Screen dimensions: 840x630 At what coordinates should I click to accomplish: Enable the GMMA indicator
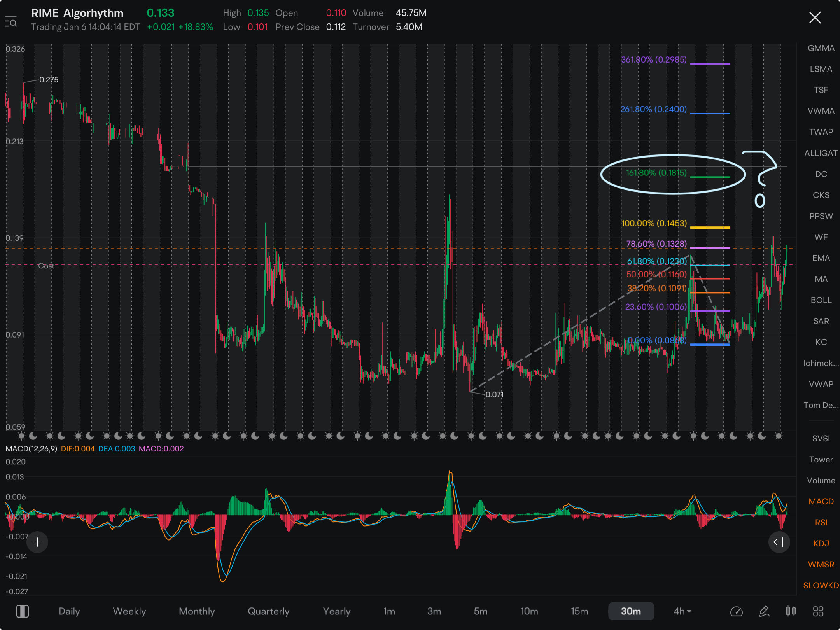point(821,48)
